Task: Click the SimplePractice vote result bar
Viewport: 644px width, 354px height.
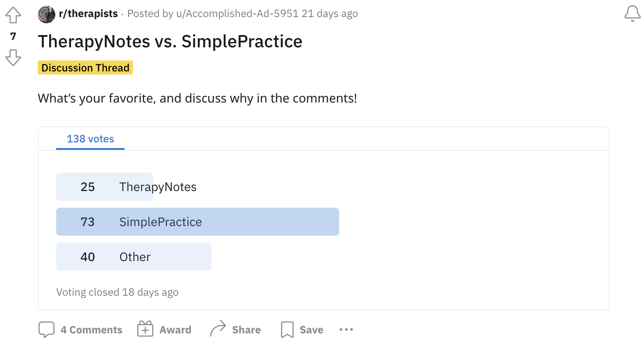Action: 197,222
